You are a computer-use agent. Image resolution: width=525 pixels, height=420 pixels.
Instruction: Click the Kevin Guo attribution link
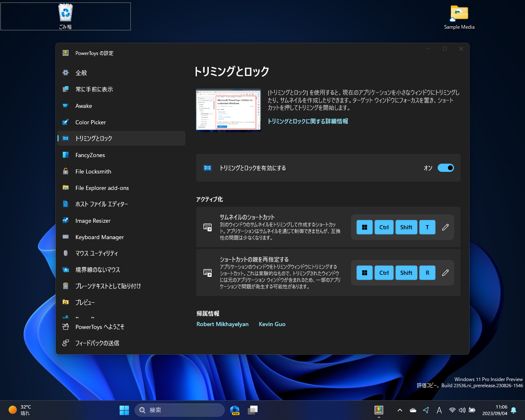click(272, 324)
